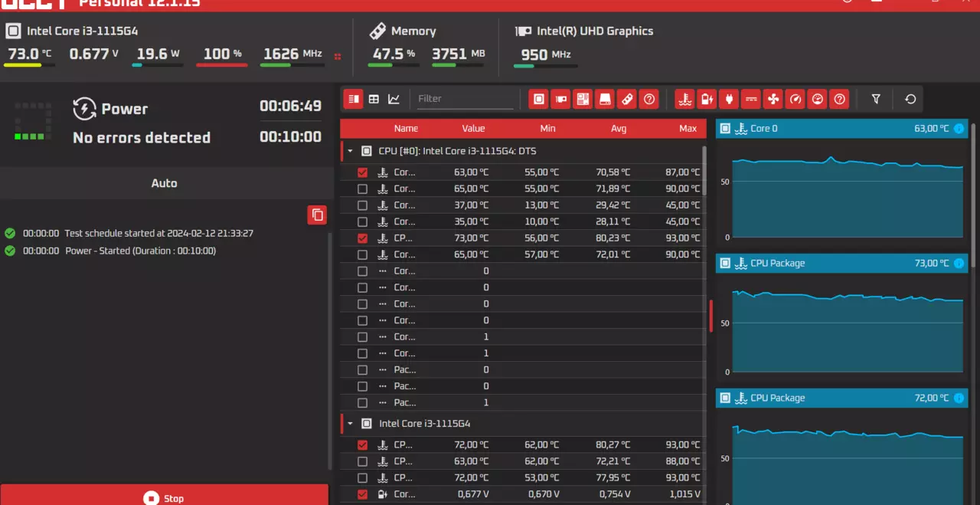Click the Memory chip icon in header
The width and height of the screenshot is (980, 505).
coord(377,31)
